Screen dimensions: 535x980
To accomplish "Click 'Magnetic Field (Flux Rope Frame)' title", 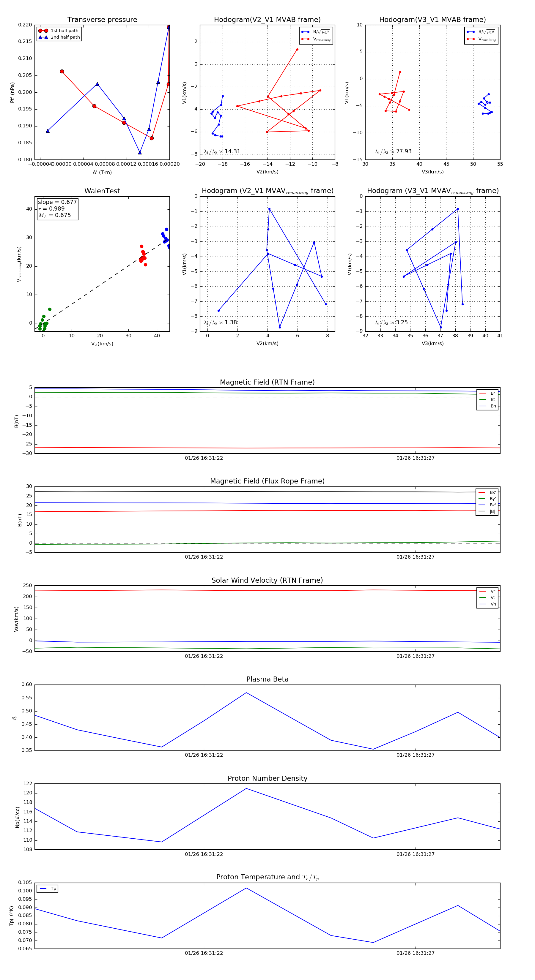I will (267, 481).
